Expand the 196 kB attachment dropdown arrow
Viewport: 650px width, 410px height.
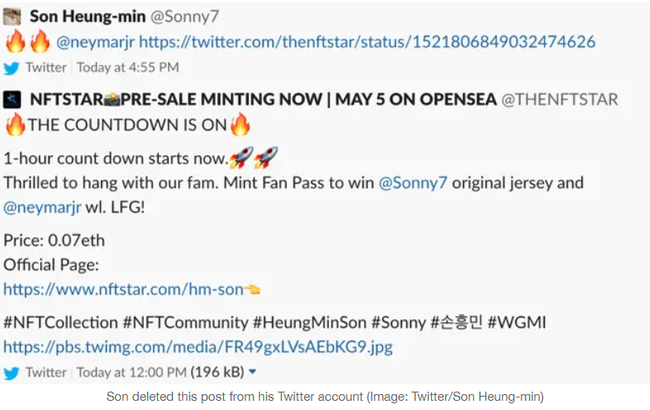pos(252,373)
